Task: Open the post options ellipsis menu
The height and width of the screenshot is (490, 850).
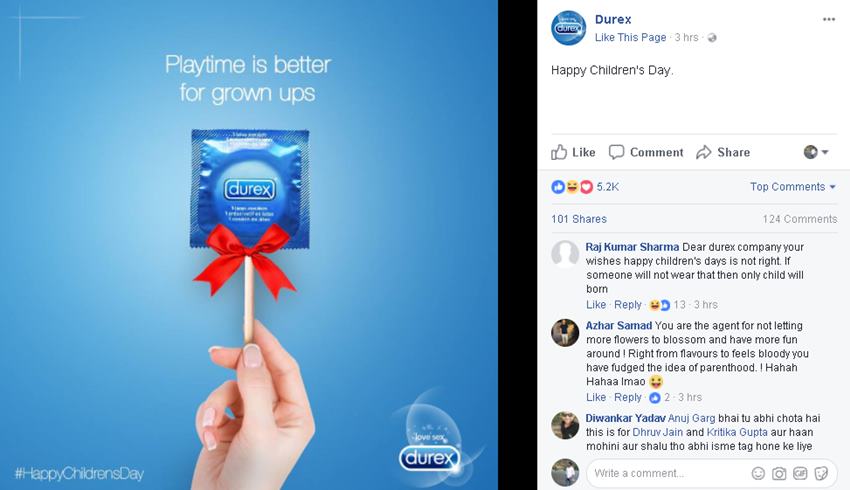Action: [828, 20]
